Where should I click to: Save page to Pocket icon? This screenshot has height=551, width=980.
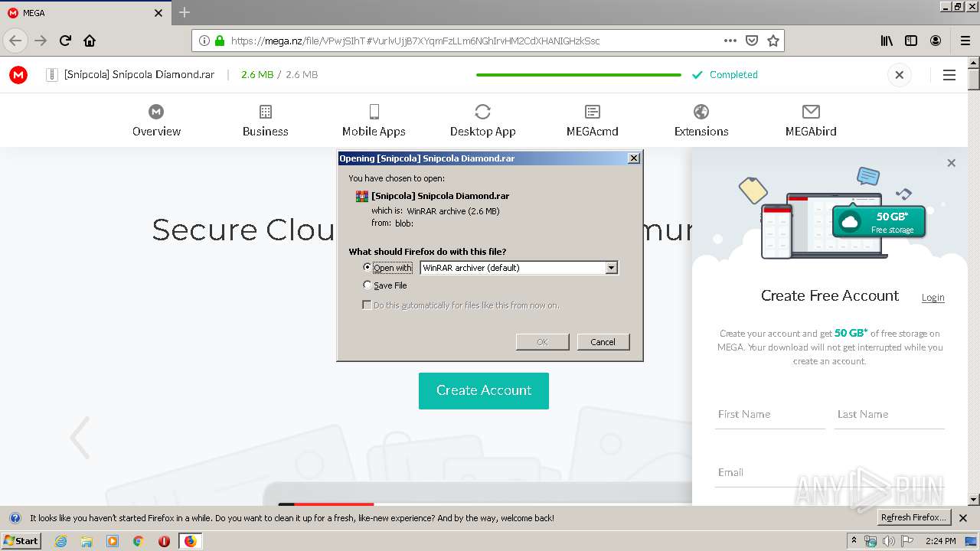[x=752, y=41]
